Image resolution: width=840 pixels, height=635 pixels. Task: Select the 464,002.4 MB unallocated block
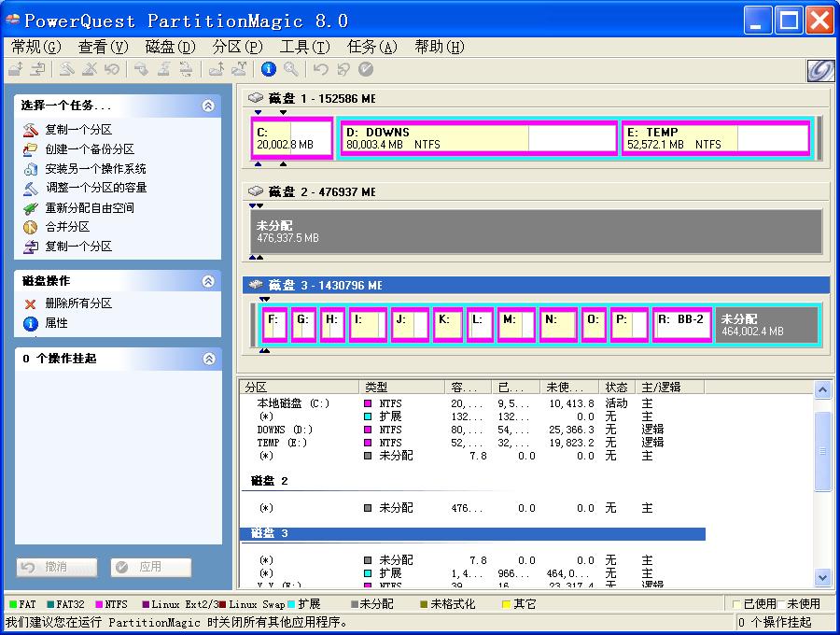(766, 325)
